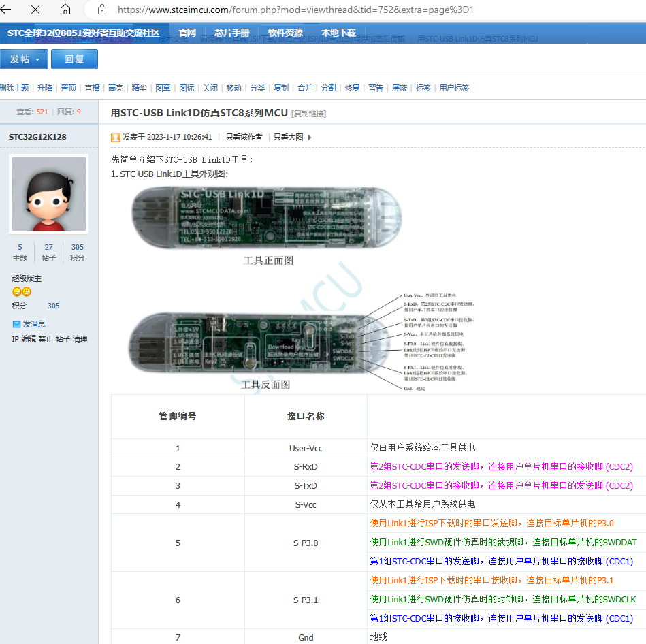Click 直播 moderation link
This screenshot has width=646, height=644.
(93, 88)
